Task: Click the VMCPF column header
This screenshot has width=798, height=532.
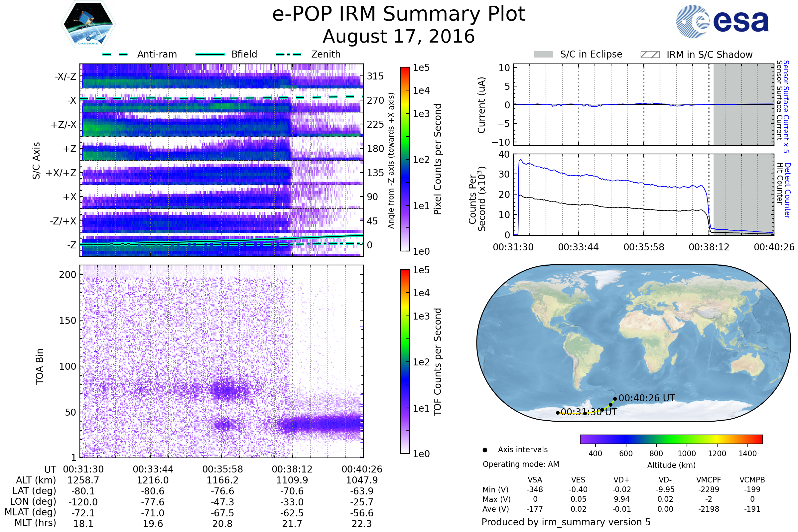Action: click(x=709, y=480)
